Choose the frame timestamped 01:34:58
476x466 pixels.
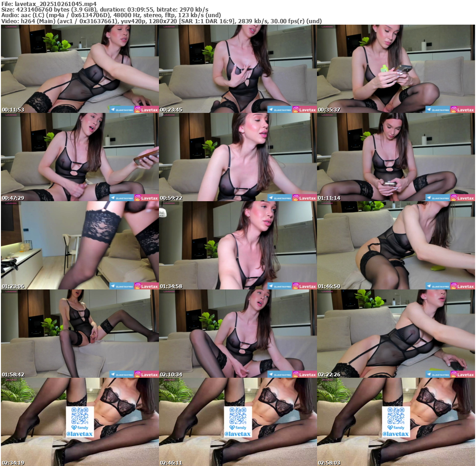(238, 245)
